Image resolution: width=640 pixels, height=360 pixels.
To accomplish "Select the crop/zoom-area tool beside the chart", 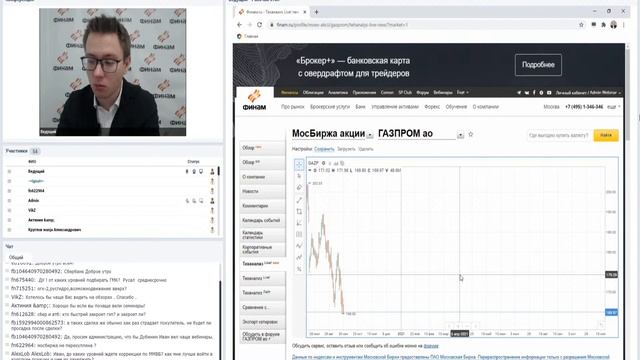I will (x=299, y=211).
